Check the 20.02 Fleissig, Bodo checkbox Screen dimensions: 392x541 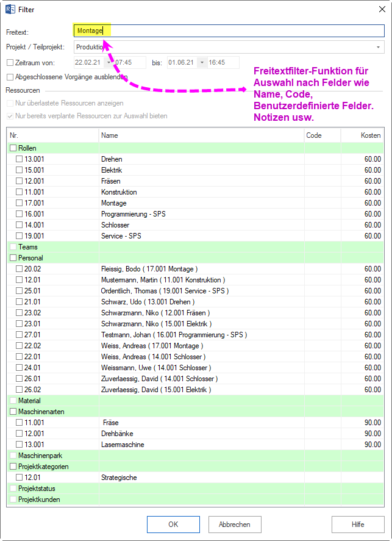click(x=20, y=269)
